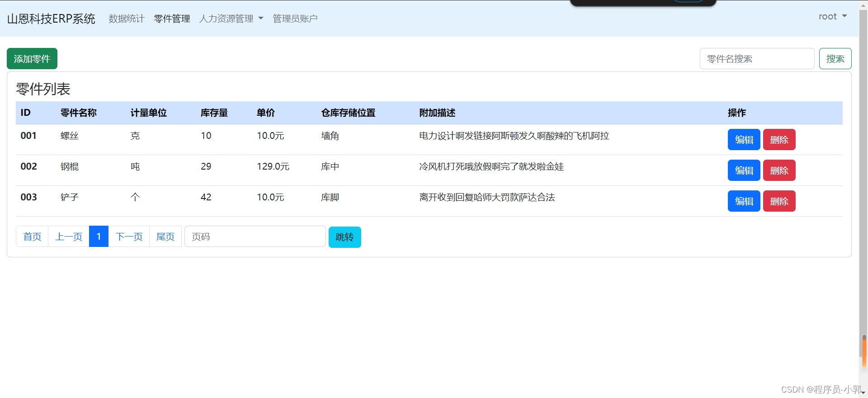Click the 库存量 column header
Viewport: 868px width, 398px height.
click(x=214, y=113)
